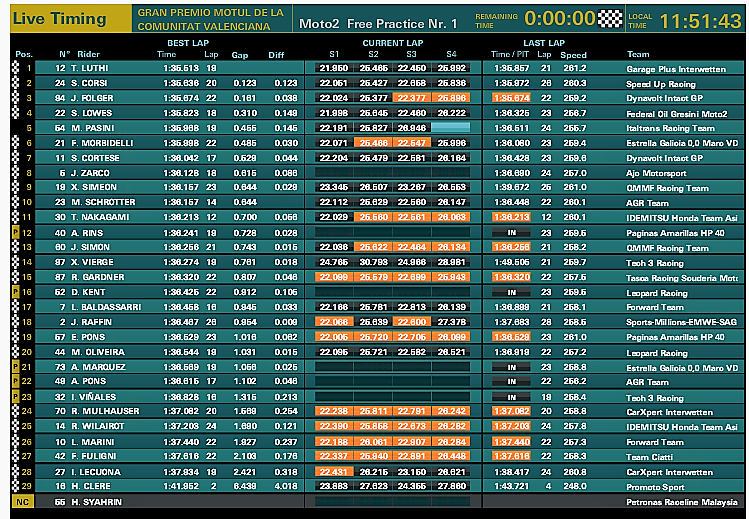749x519 pixels.
Task: Click the pit P icon for A. MARQUEZ
Action: click(x=15, y=367)
